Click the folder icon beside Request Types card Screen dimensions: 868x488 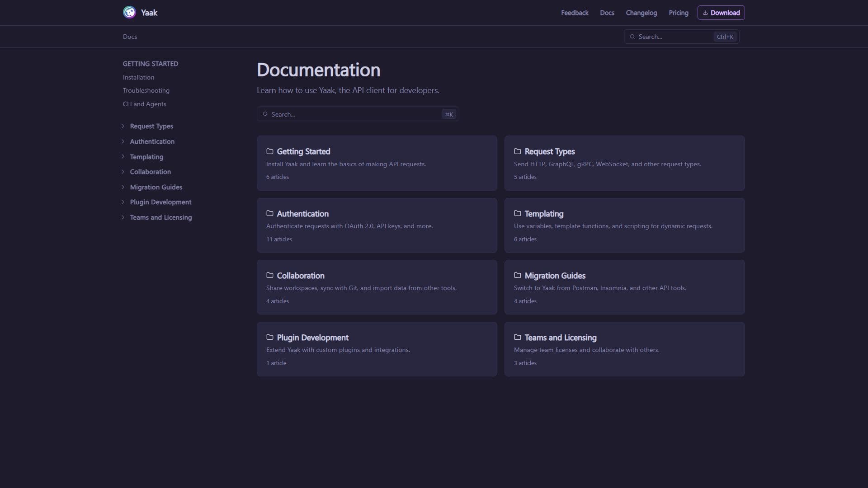click(518, 151)
